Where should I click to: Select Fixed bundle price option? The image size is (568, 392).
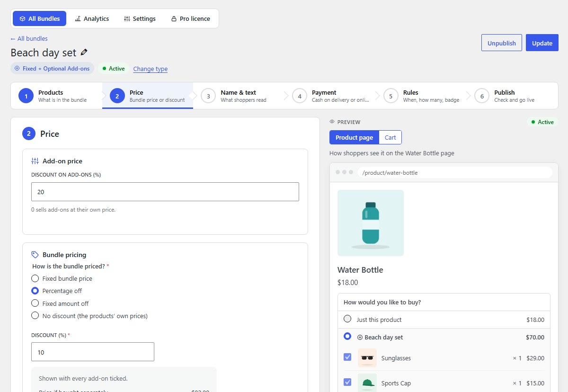tap(35, 278)
